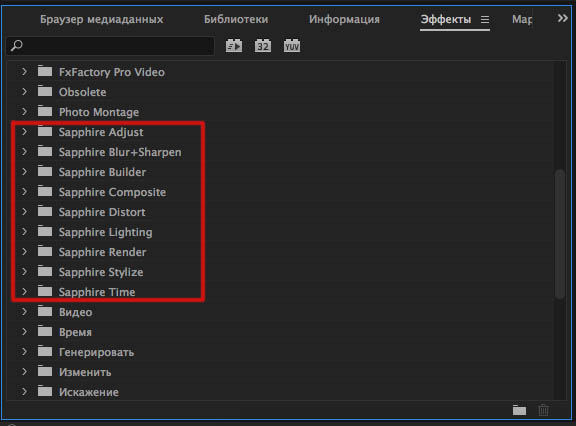Expand the FxFactory Pro Video bin
The height and width of the screenshot is (426, 576).
click(24, 71)
